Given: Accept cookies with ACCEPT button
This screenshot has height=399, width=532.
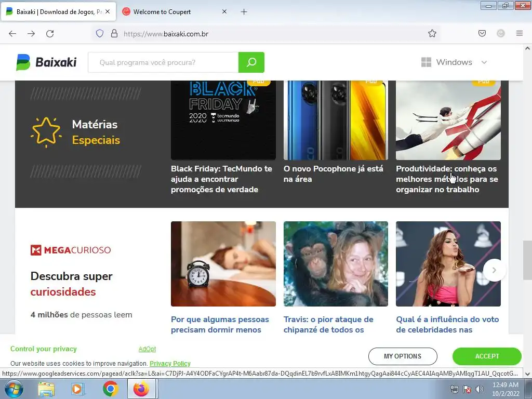Looking at the screenshot, I should pos(487,356).
